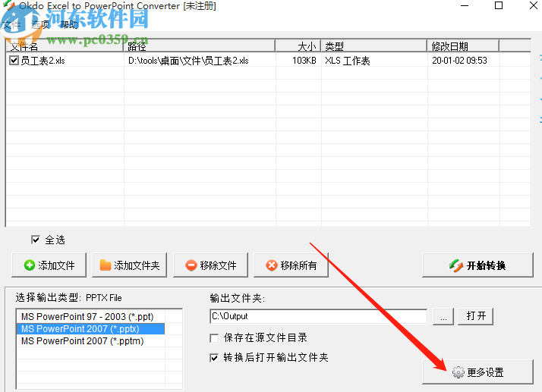Click the Start Conversion arrows icon

coord(456,265)
